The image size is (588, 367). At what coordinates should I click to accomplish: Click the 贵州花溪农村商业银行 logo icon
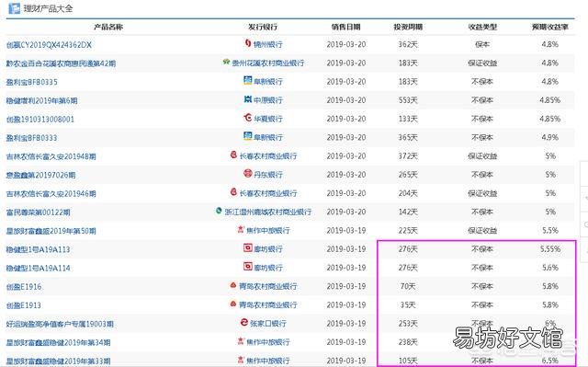point(226,62)
